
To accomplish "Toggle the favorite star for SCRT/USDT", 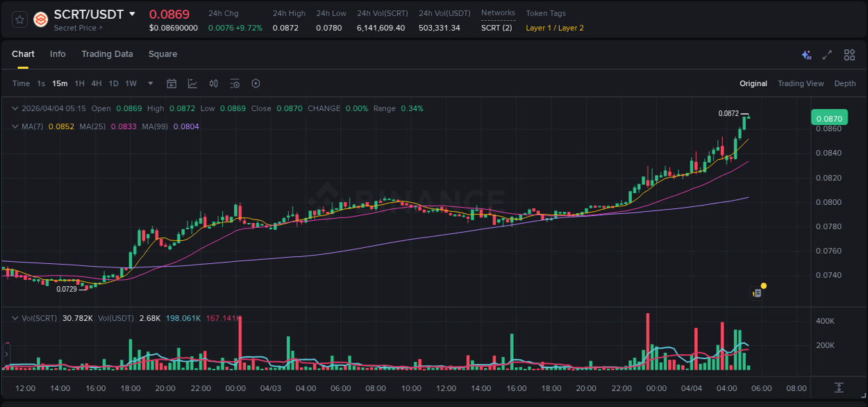I will point(19,19).
